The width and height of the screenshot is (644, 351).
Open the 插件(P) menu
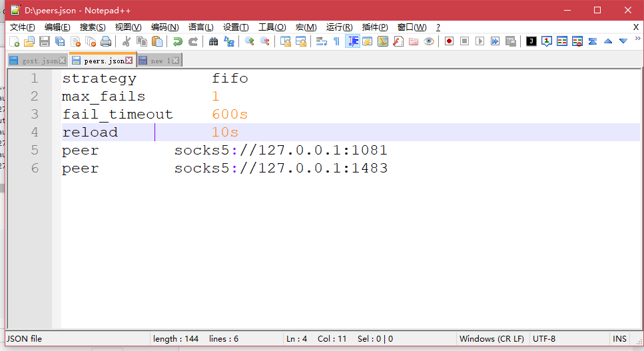pyautogui.click(x=375, y=27)
